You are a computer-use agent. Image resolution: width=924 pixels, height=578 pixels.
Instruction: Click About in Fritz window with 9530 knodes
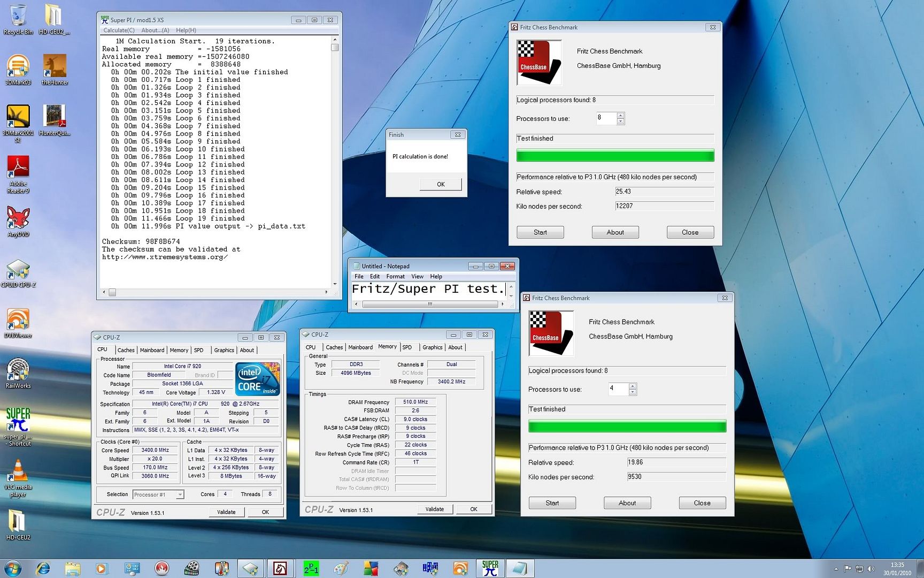click(x=627, y=503)
